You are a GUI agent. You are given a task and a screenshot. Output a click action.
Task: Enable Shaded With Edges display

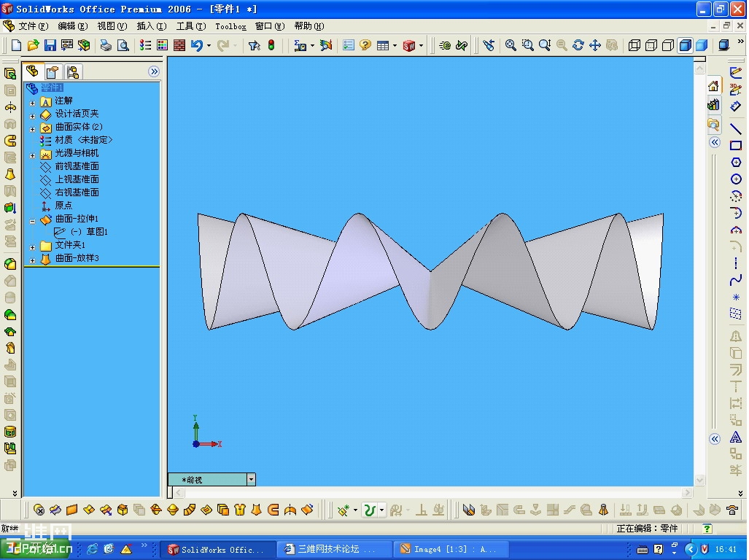click(685, 45)
